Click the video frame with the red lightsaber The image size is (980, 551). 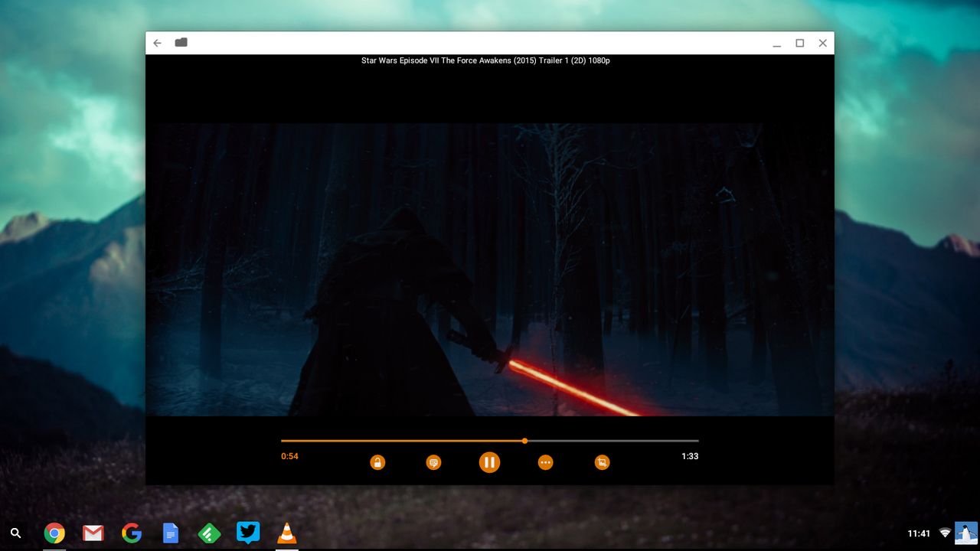(x=490, y=269)
